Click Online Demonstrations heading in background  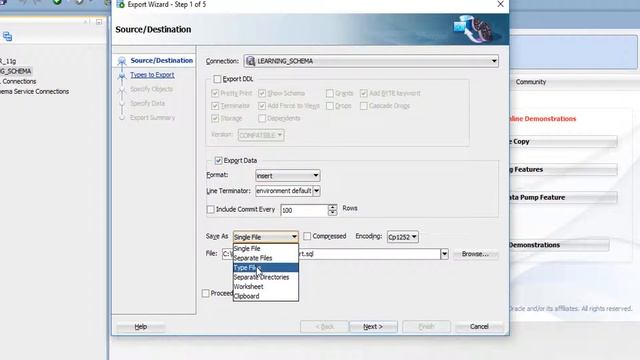click(x=543, y=119)
